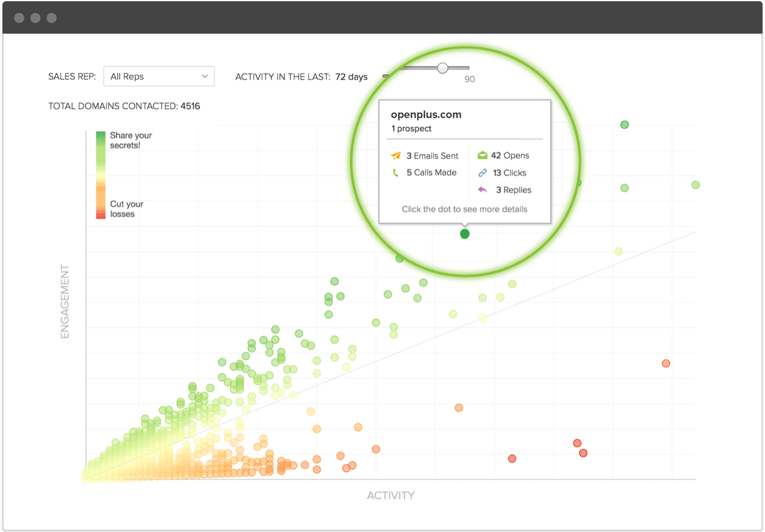Click the green phone Calls Made icon
This screenshot has width=765, height=532.
pos(395,173)
